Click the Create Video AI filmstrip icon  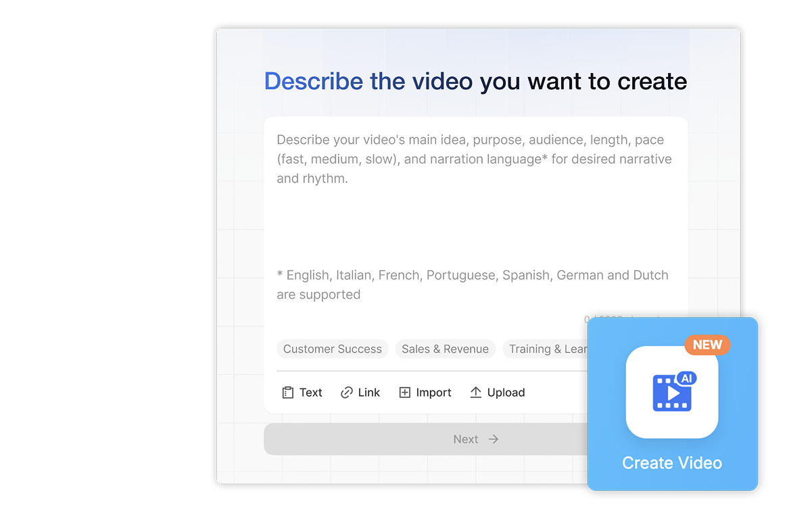671,392
